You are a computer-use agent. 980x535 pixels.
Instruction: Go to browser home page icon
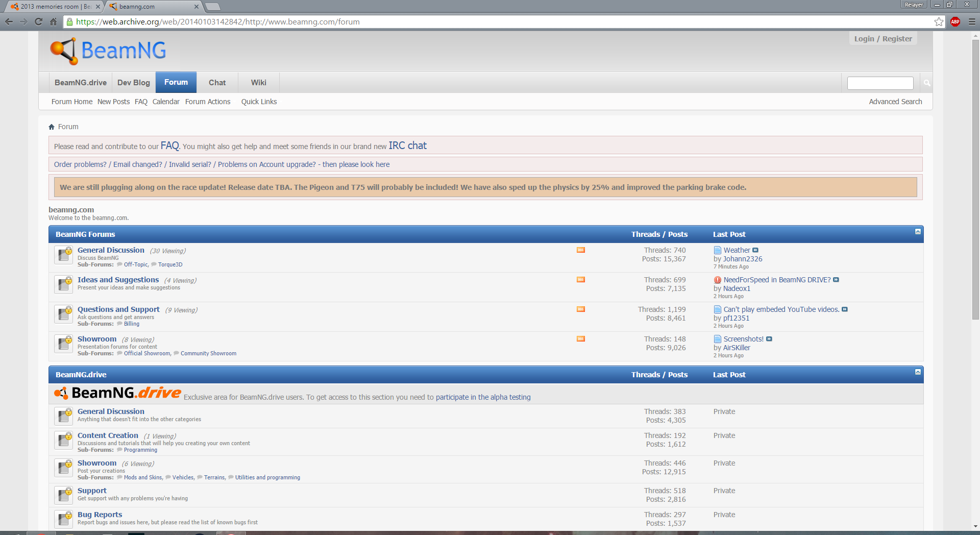pyautogui.click(x=53, y=21)
